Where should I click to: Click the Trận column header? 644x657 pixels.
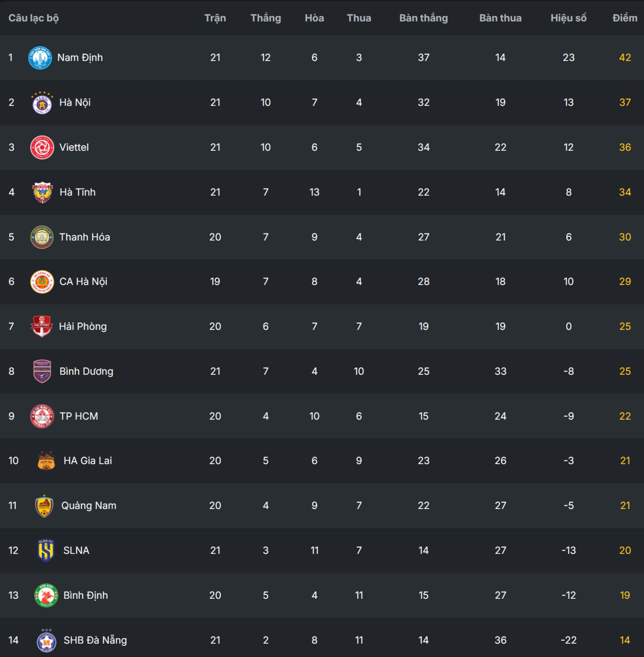point(215,18)
